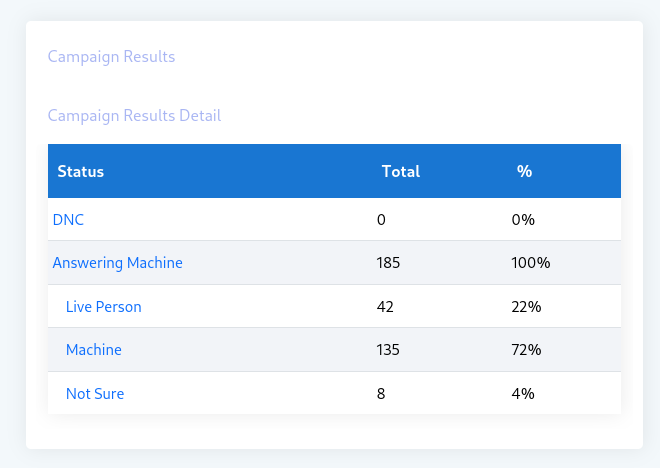The image size is (660, 468).
Task: Open the Answering Machine status link
Action: [x=117, y=263]
